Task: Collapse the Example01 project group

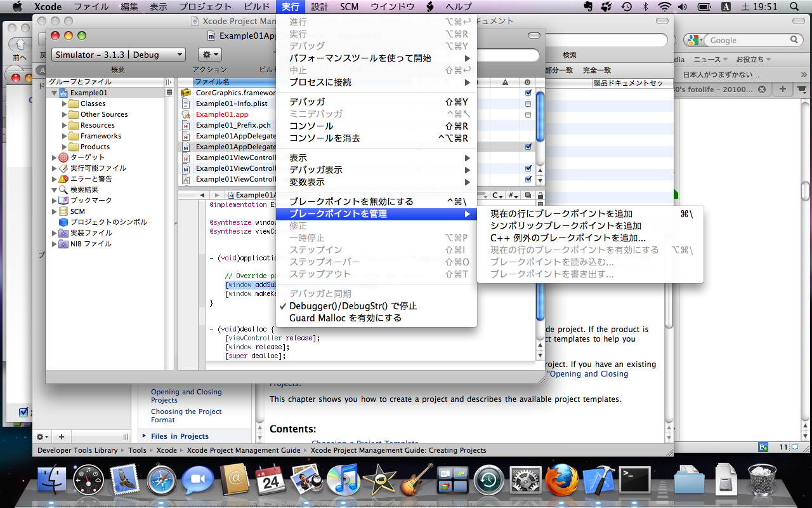Action: click(x=54, y=93)
